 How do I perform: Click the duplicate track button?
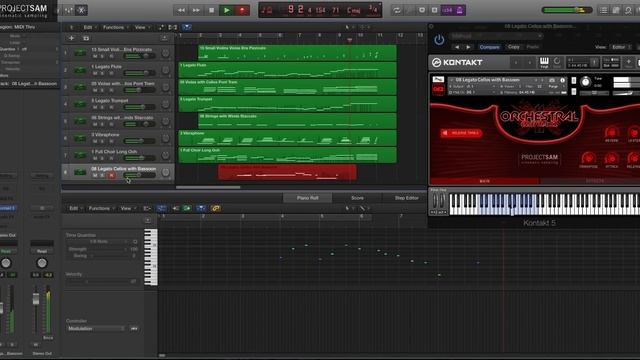86,38
